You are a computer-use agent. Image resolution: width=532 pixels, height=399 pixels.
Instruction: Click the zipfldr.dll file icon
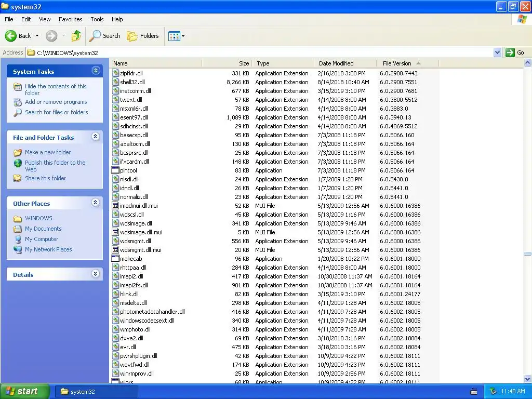(115, 73)
